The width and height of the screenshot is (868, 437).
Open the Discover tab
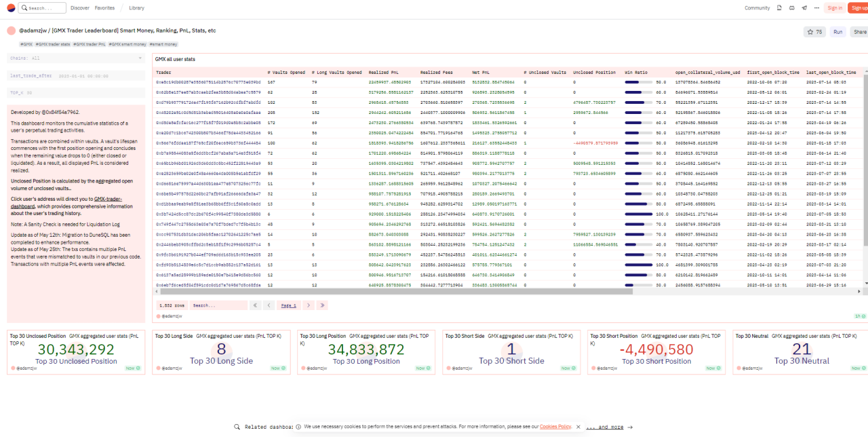pyautogui.click(x=79, y=8)
